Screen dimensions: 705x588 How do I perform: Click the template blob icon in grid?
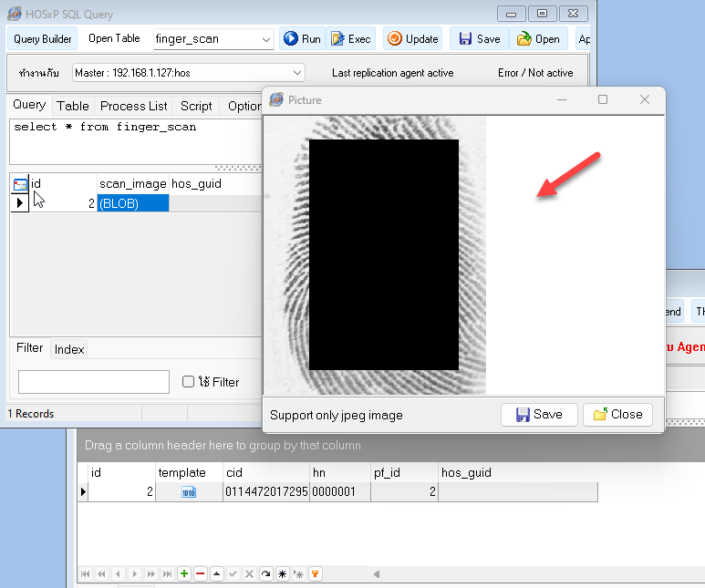coord(189,492)
